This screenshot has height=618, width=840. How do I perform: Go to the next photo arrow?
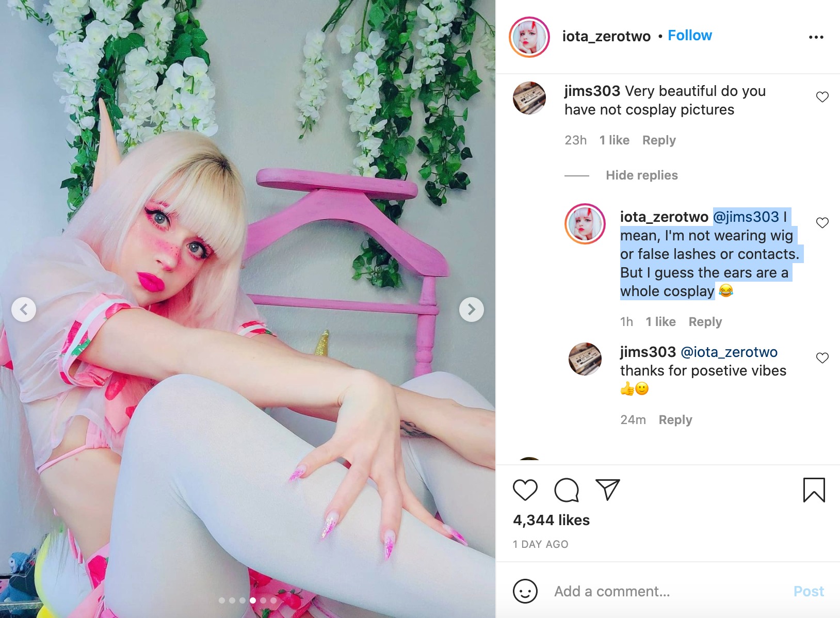(x=472, y=310)
